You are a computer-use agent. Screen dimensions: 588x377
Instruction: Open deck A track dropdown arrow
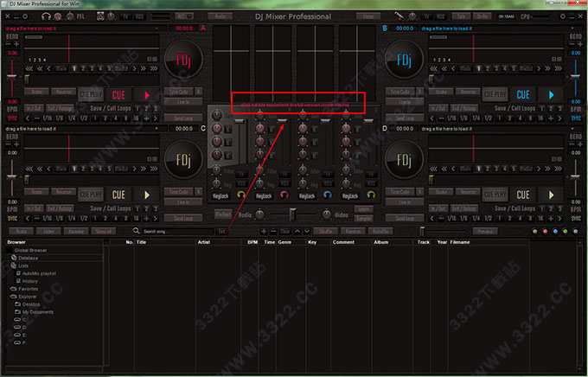(157, 29)
